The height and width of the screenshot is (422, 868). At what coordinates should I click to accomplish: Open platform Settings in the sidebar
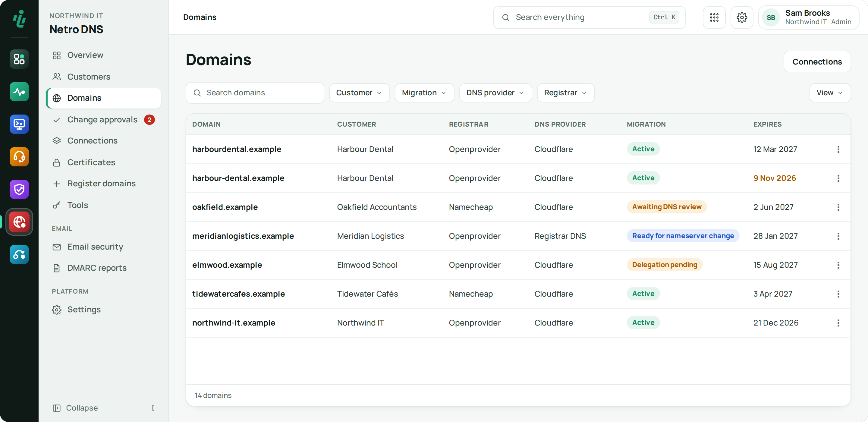pos(103,310)
